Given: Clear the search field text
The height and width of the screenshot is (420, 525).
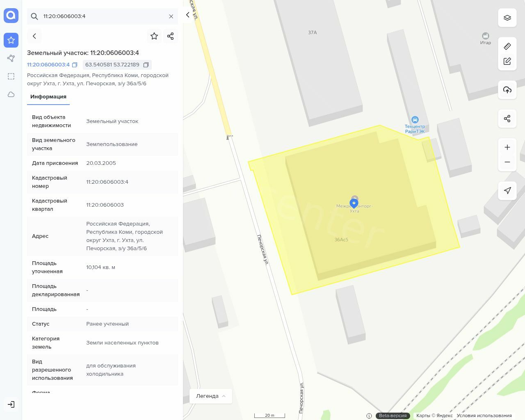Looking at the screenshot, I should [171, 16].
